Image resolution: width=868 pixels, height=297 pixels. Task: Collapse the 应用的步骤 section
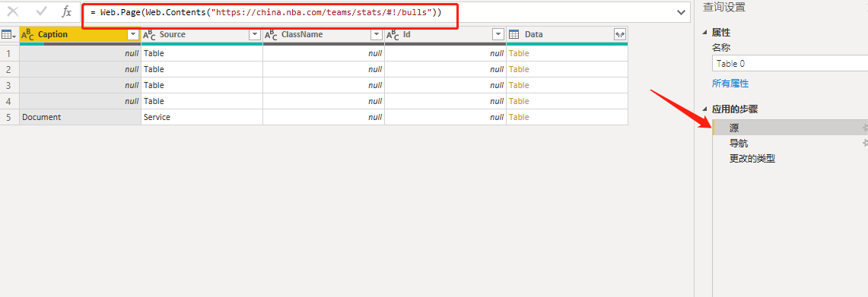click(704, 109)
